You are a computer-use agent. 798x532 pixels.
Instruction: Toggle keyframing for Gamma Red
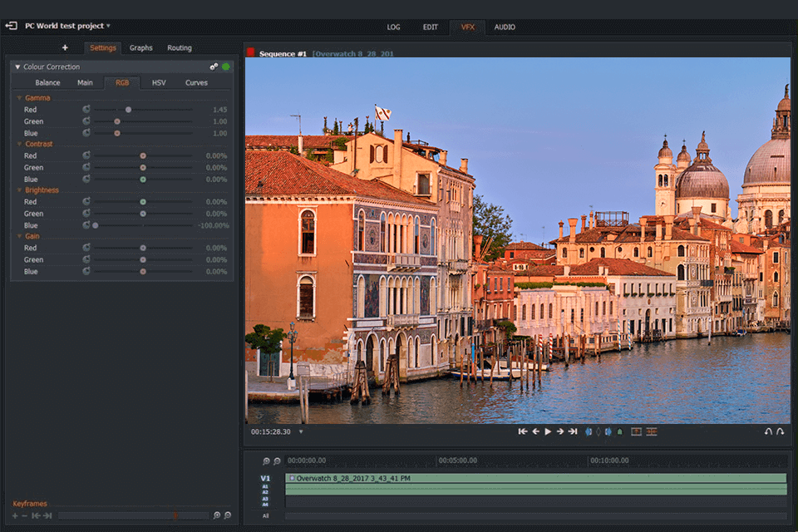tap(86, 110)
